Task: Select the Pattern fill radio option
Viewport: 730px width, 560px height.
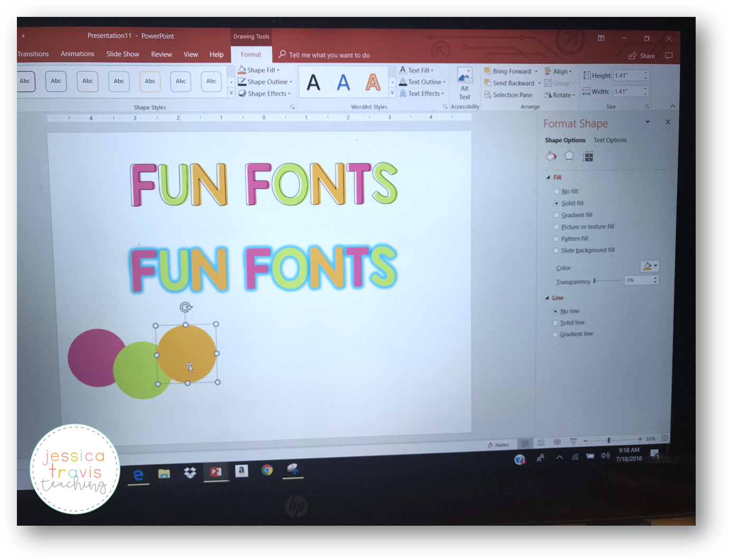Action: point(556,239)
